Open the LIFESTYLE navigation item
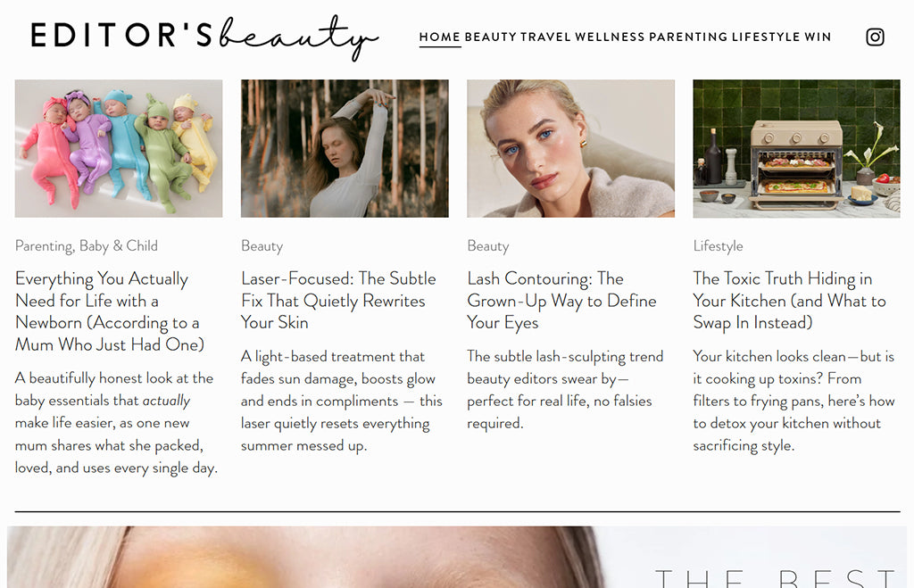This screenshot has width=914, height=588. pyautogui.click(x=766, y=37)
